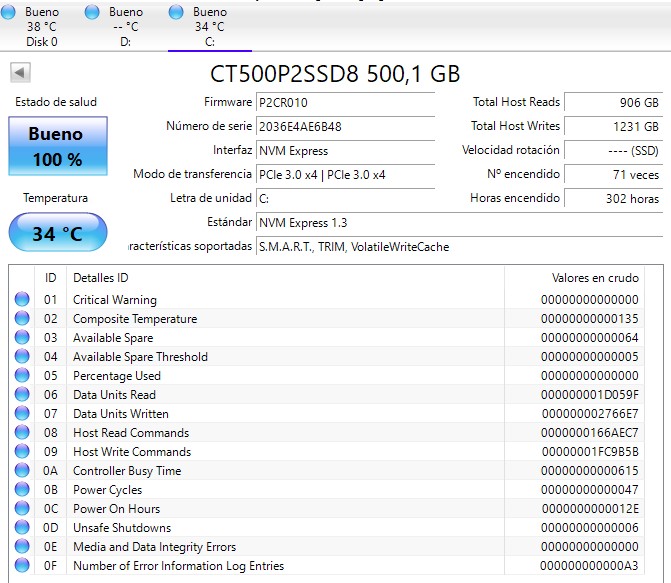Click the Velocidad rotación value ---- (SSD)
Image resolution: width=671 pixels, height=583 pixels.
click(x=613, y=150)
